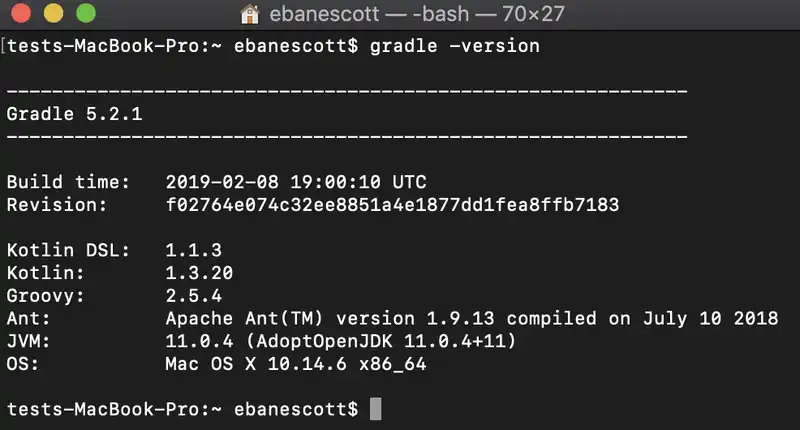This screenshot has height=430, width=800.
Task: Click the "gradle -version" command text
Action: pos(454,46)
